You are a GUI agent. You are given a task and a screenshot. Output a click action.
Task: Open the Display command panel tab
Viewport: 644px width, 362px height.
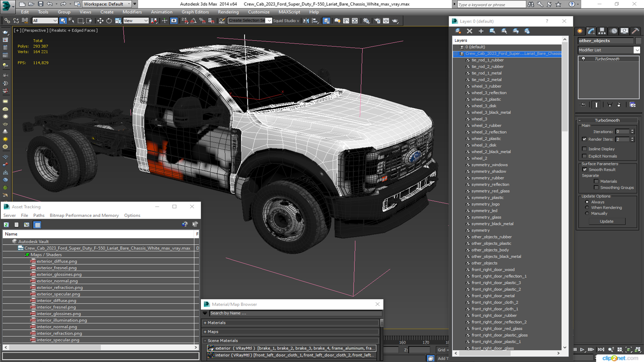(x=624, y=31)
